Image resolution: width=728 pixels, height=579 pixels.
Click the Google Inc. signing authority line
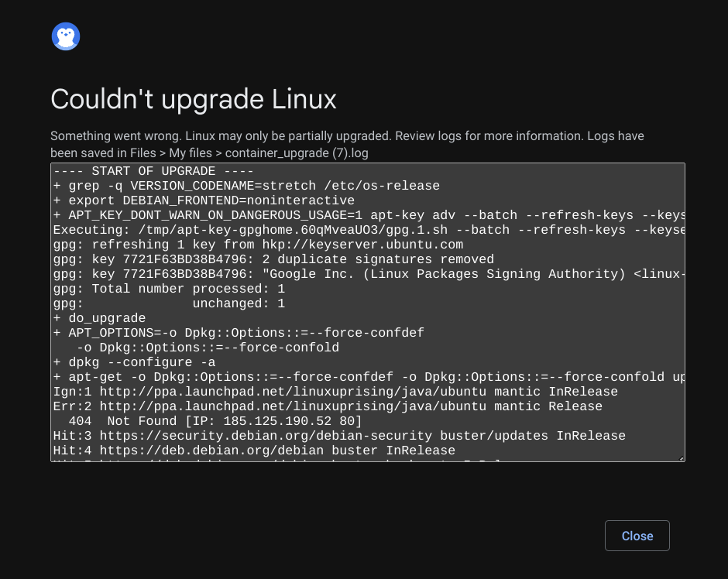[369, 274]
